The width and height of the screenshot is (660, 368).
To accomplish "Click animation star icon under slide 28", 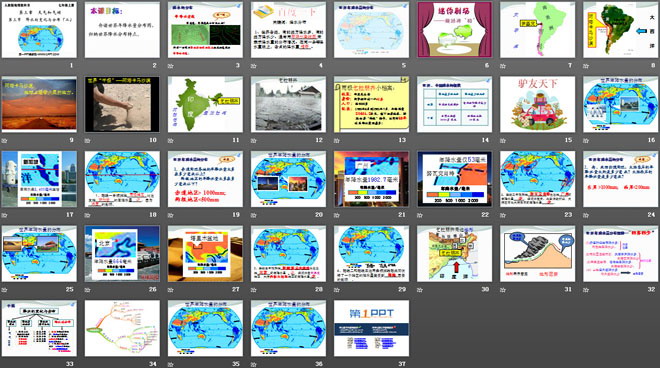I will tap(253, 290).
